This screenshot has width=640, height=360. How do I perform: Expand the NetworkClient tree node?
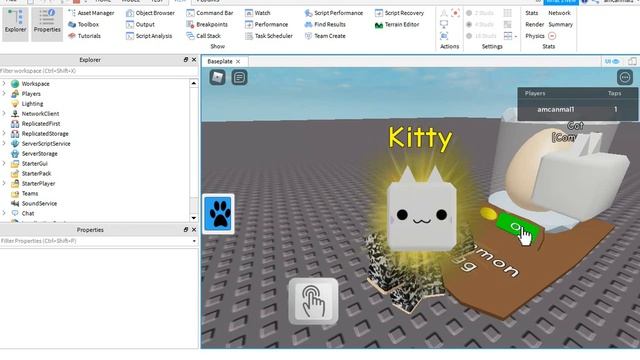pos(4,113)
